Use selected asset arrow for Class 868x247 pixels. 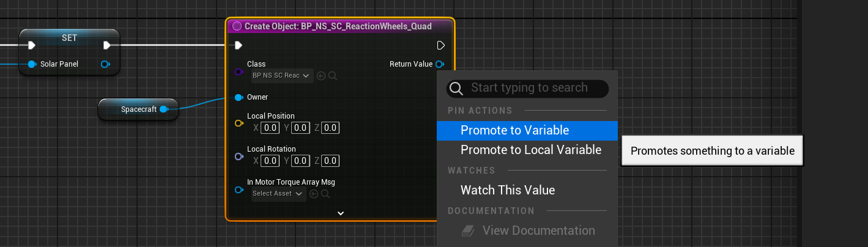pos(321,76)
